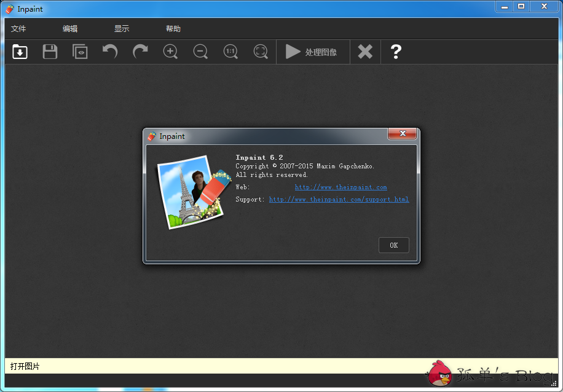The image size is (563, 392).
Task: Open the support.html link
Action: point(339,199)
